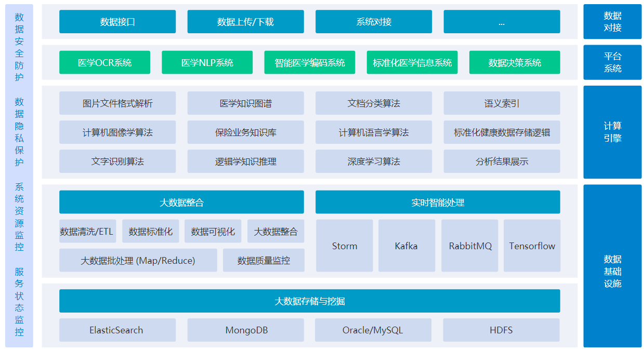
Task: Select the 数据可视化 box
Action: (213, 231)
